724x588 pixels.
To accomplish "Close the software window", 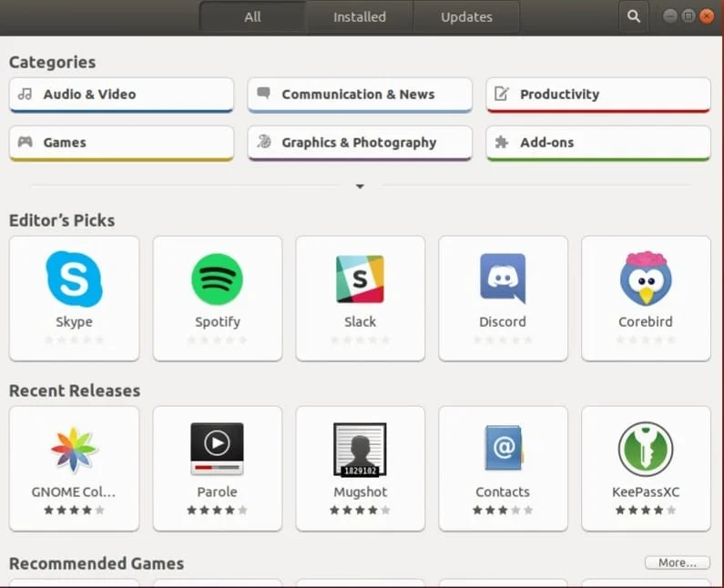I will coord(707,16).
